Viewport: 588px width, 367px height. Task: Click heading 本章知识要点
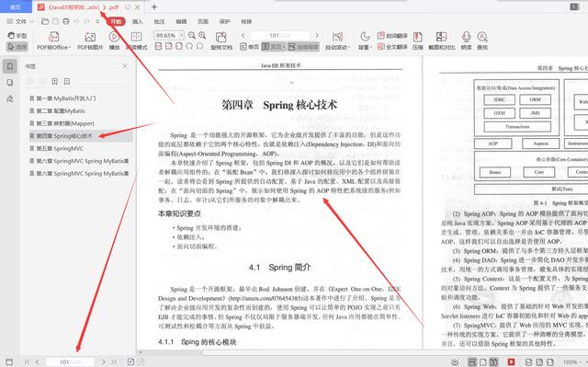[x=179, y=213]
